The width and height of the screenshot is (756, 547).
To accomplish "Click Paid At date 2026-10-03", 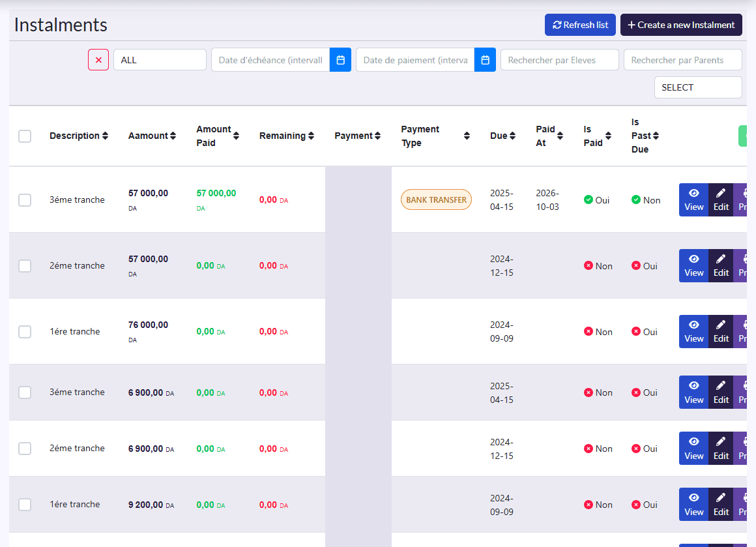I will pos(547,200).
